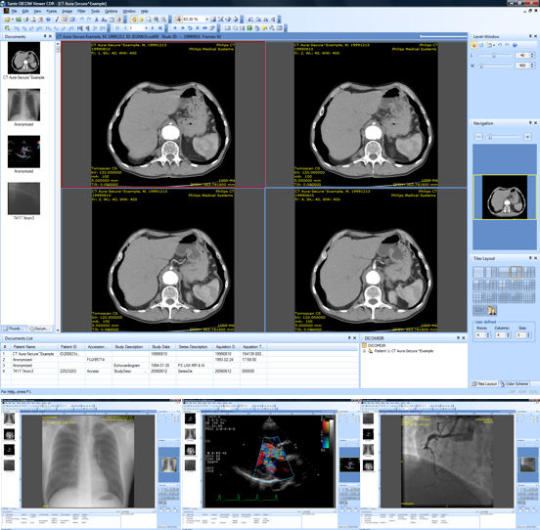Click the zoom-out button in the Navigation panel
Viewport: 540px width, 530px height.
479,137
